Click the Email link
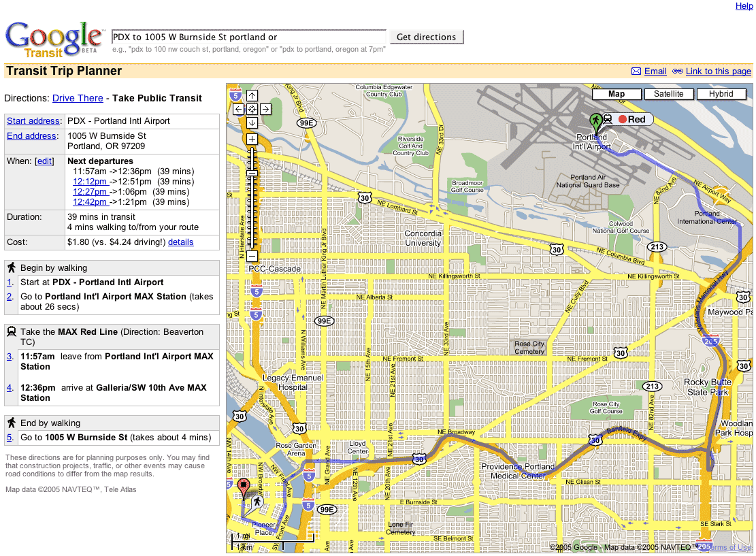Viewport: 756px width, 556px height. 655,71
